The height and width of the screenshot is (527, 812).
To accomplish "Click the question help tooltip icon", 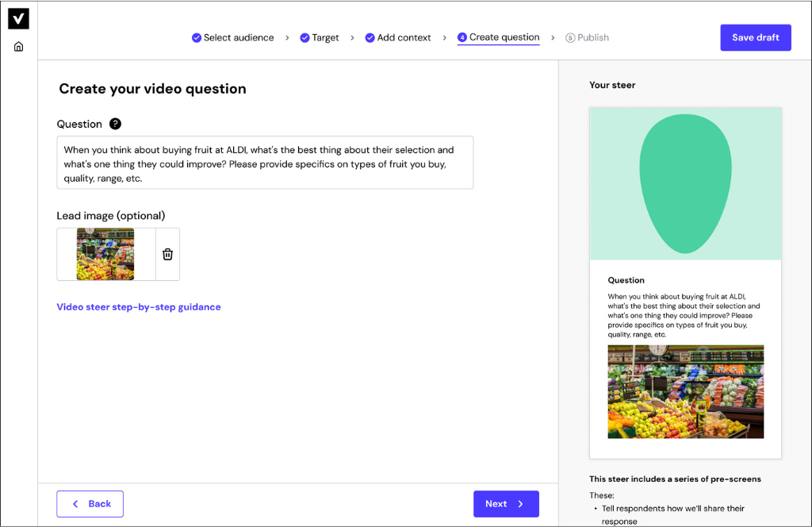I will 116,124.
